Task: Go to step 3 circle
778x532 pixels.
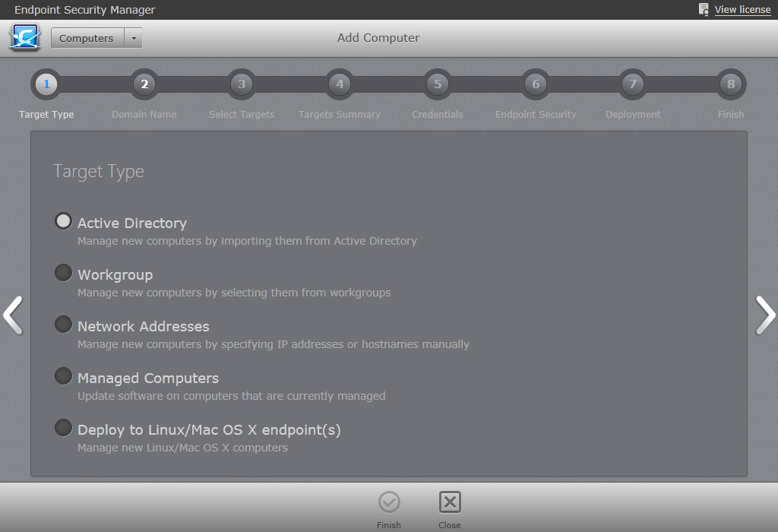Action: 242,84
